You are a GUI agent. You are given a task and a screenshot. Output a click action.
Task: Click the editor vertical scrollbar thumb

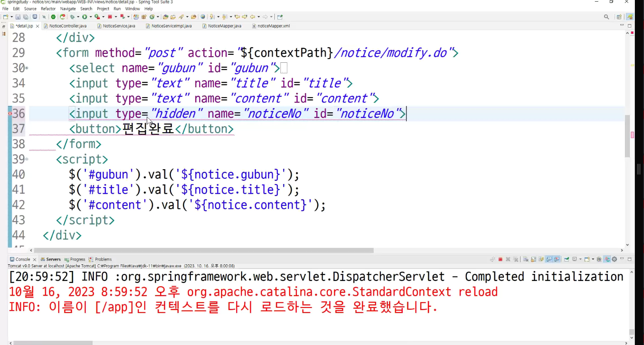627,136
